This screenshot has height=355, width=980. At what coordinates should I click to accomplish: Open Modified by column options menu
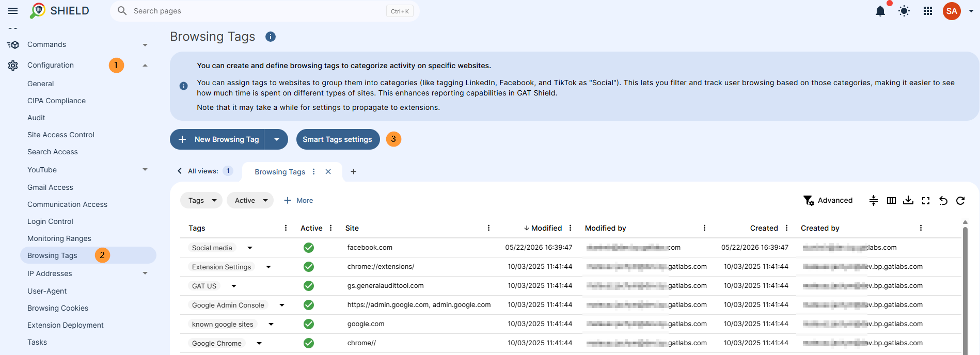click(x=705, y=228)
